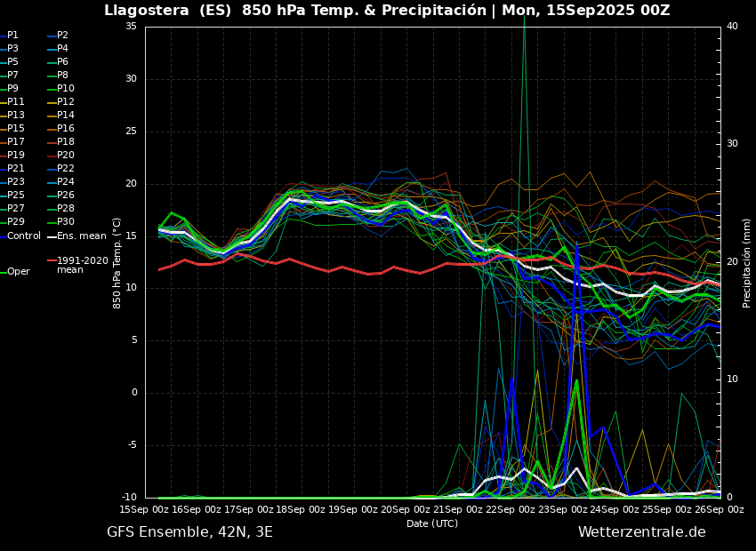
Task: Click legend entry P21
Action: pyautogui.click(x=16, y=169)
